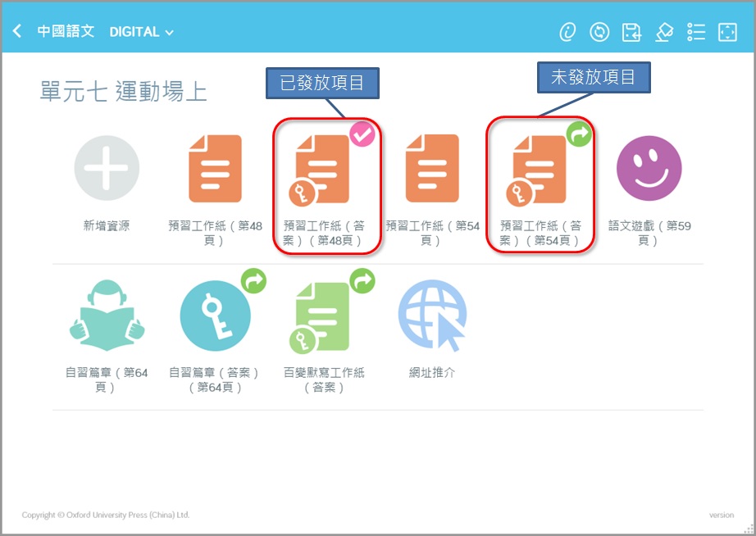The image size is (756, 536).
Task: Click the 新增資源 plus icon
Action: click(107, 168)
